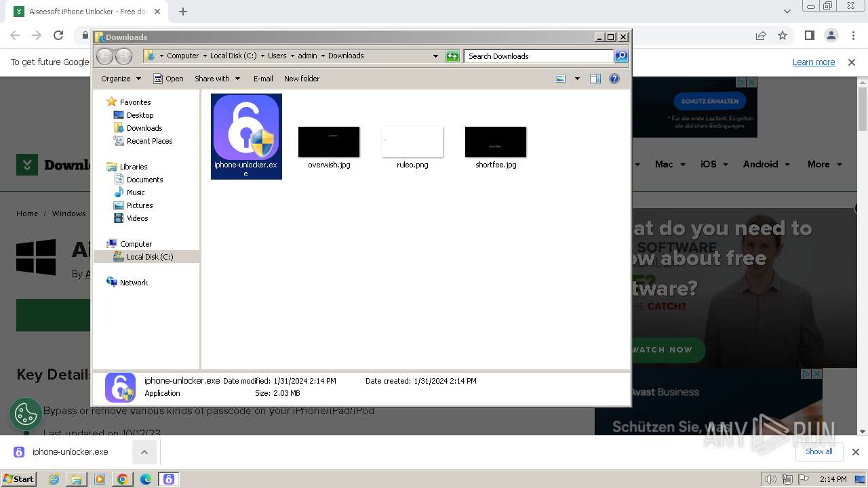This screenshot has height=488, width=868.
Task: Open Chrome profile avatar
Action: [831, 35]
